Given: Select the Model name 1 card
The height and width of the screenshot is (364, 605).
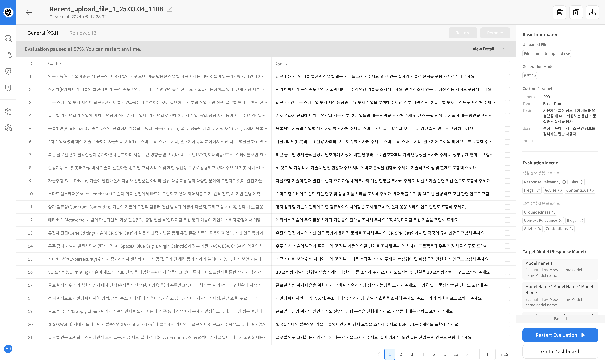Looking at the screenshot, I should click(x=560, y=269).
